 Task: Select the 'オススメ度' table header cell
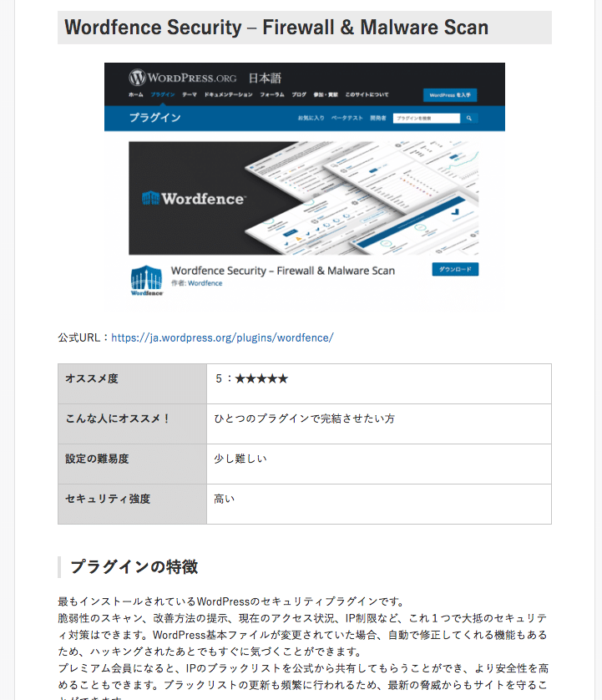(x=132, y=384)
